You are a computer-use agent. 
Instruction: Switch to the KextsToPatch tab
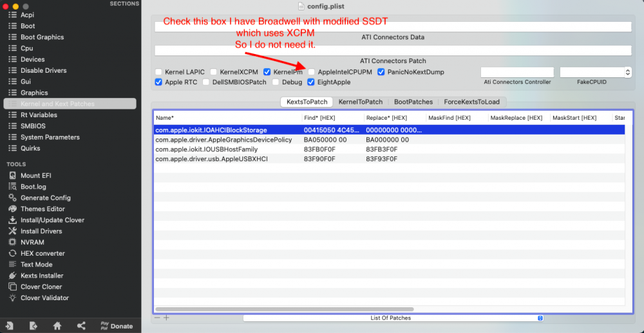coord(307,102)
